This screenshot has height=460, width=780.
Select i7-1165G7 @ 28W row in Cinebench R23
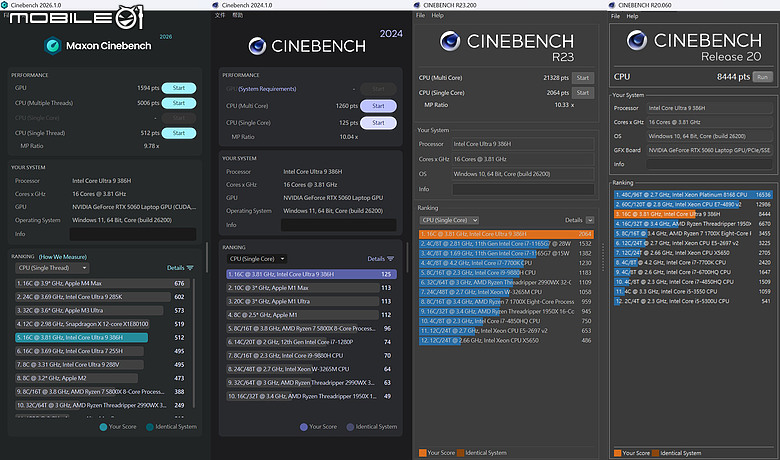point(506,244)
